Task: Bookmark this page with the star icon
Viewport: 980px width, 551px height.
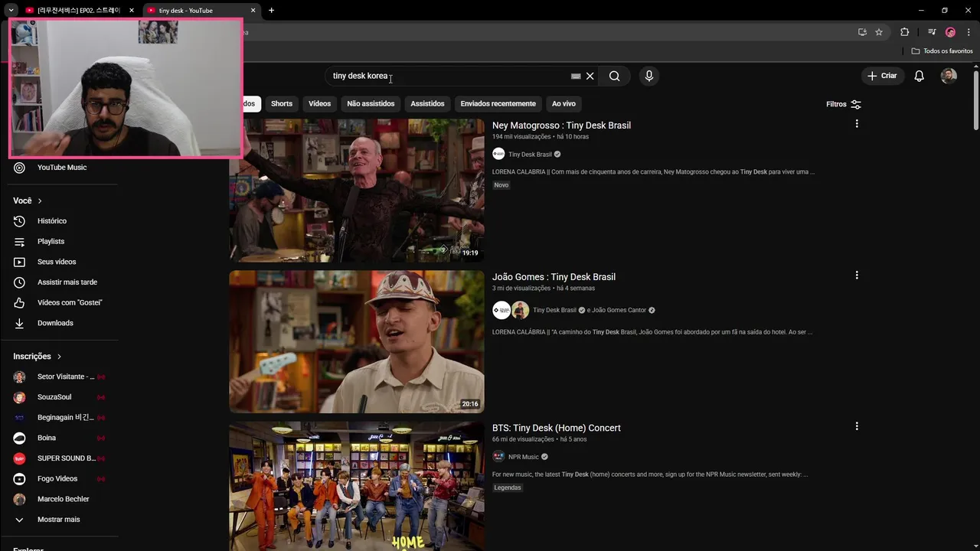Action: pos(879,32)
